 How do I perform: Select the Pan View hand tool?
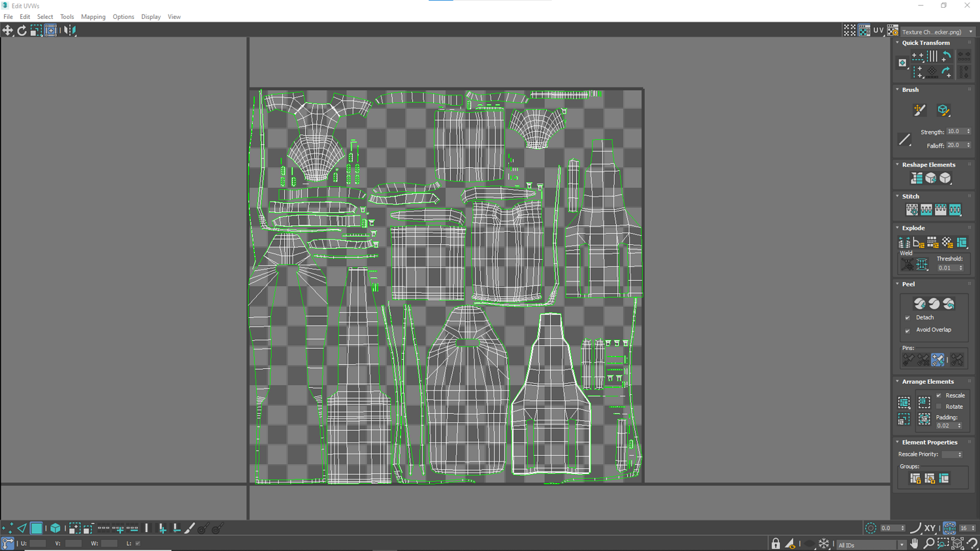click(x=915, y=543)
